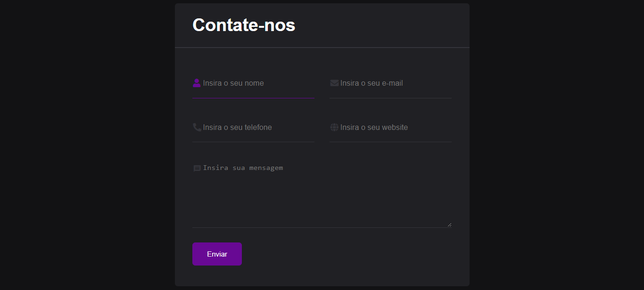Click the telephone icon beside phone field
This screenshot has height=290, width=644.
196,127
